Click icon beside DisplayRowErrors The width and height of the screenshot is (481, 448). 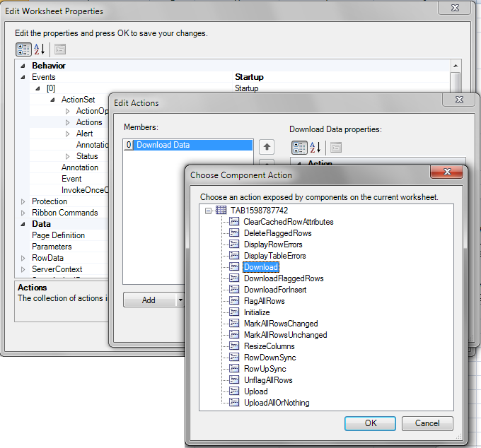click(x=234, y=244)
